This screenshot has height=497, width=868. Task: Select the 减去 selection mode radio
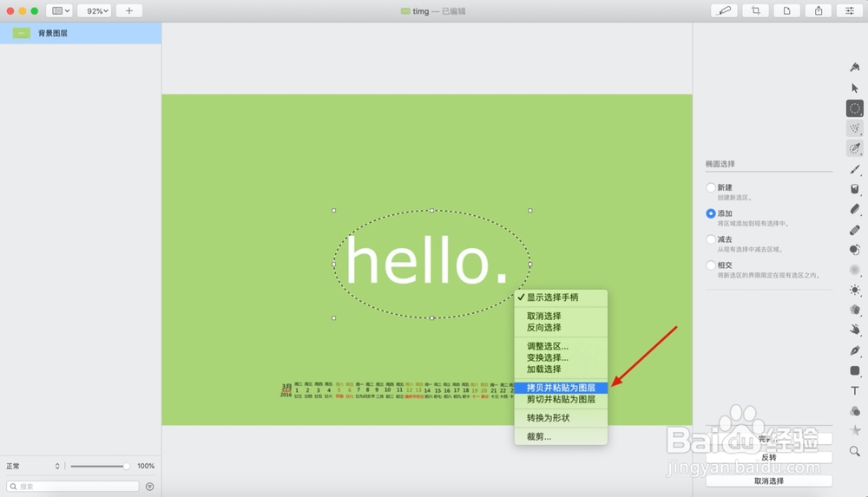click(x=711, y=239)
